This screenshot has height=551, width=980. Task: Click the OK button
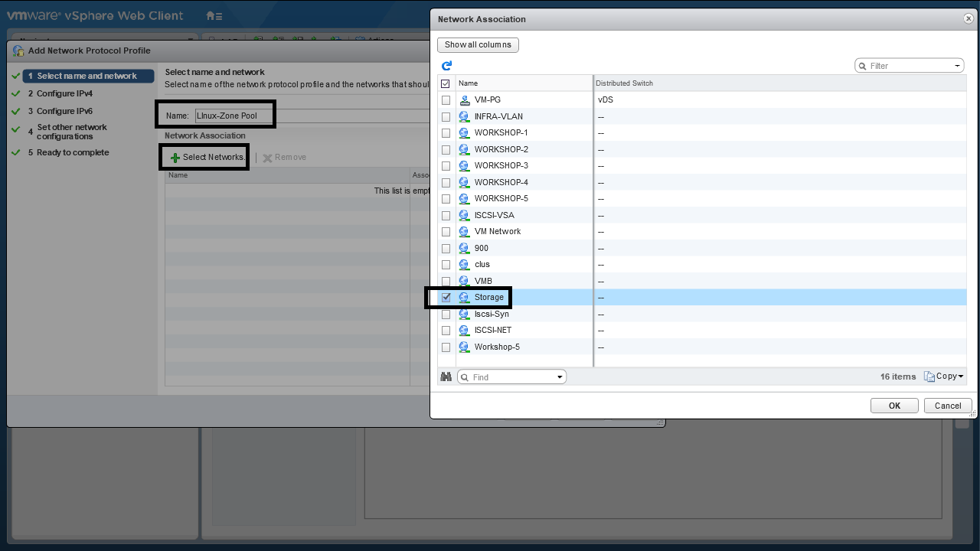click(893, 406)
